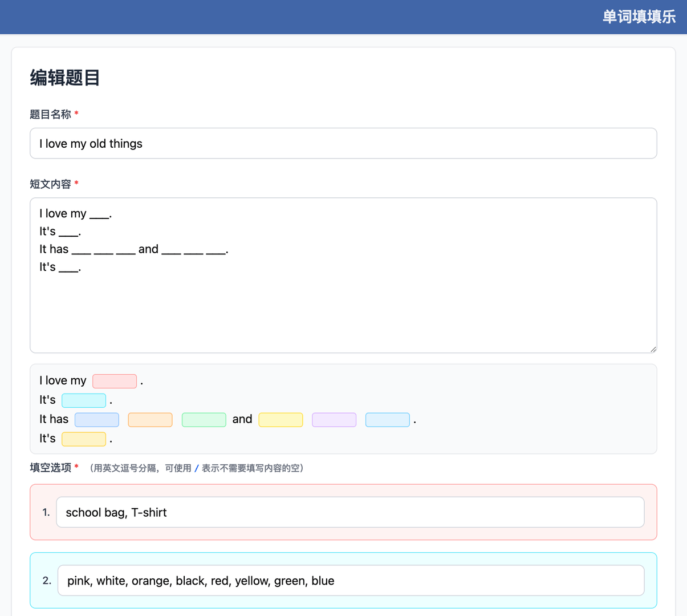This screenshot has width=687, height=616.
Task: Click the 短文内容 field label
Action: pos(50,184)
